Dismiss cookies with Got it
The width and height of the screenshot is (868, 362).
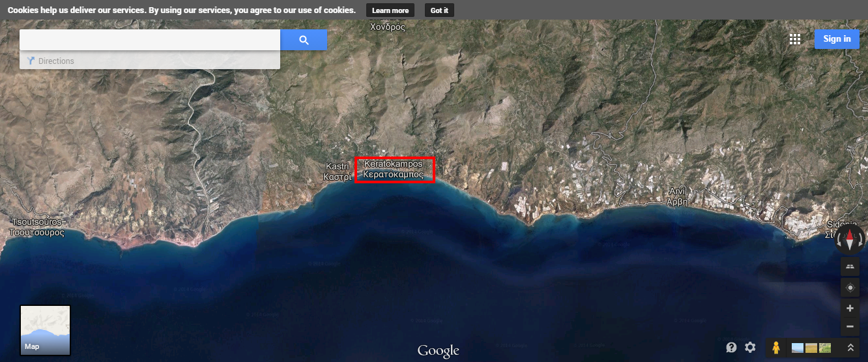(439, 10)
